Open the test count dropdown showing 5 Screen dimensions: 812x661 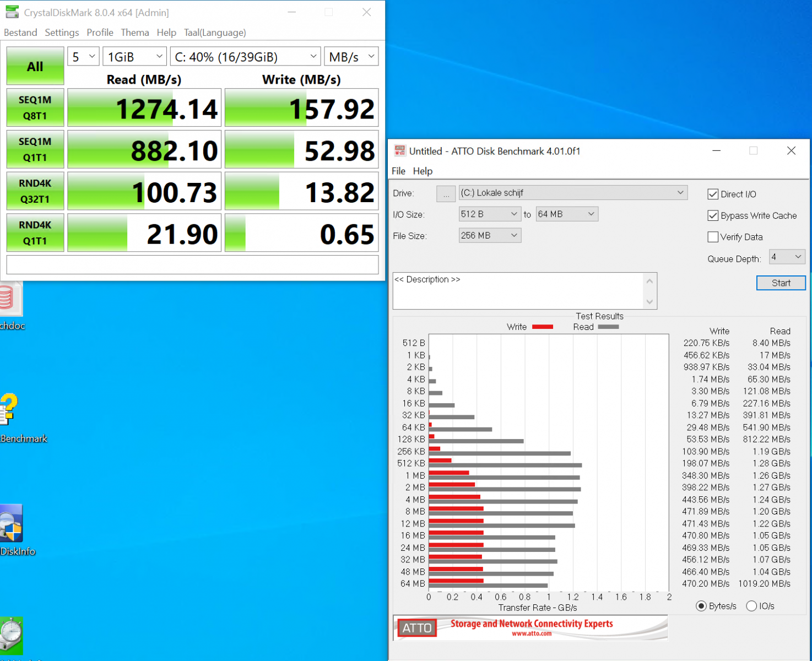click(x=83, y=57)
